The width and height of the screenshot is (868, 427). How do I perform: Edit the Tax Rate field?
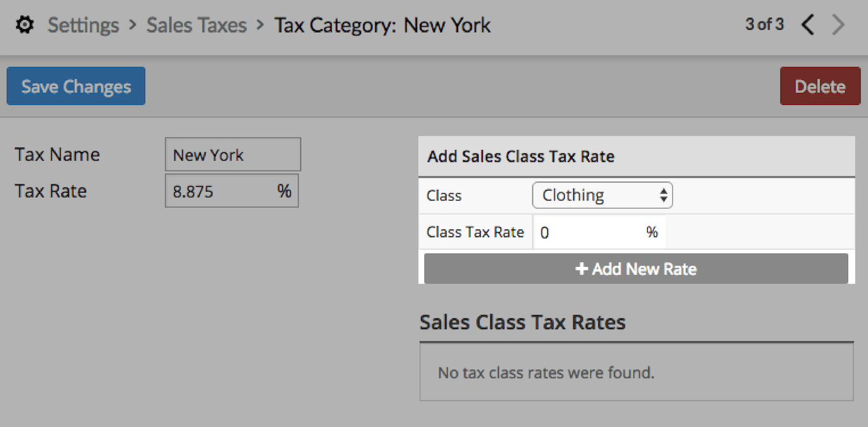click(232, 191)
